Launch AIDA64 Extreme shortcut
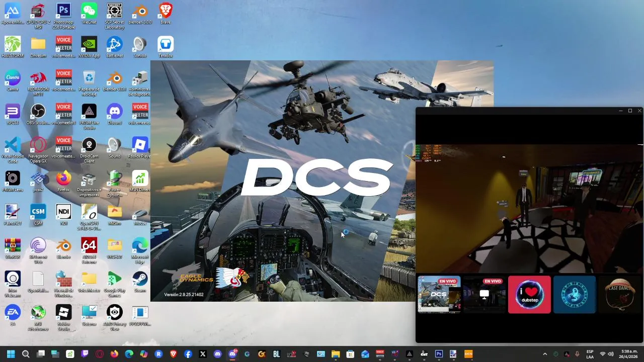 (89, 250)
